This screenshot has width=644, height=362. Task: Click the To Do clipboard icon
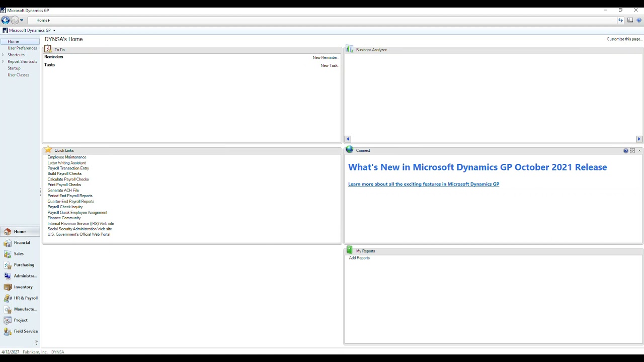coord(48,49)
